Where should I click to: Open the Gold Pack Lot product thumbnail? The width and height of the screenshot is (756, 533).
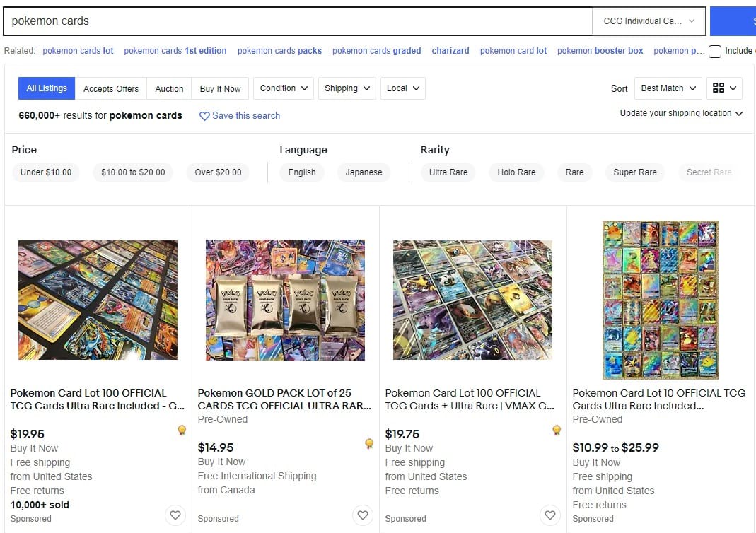point(286,300)
